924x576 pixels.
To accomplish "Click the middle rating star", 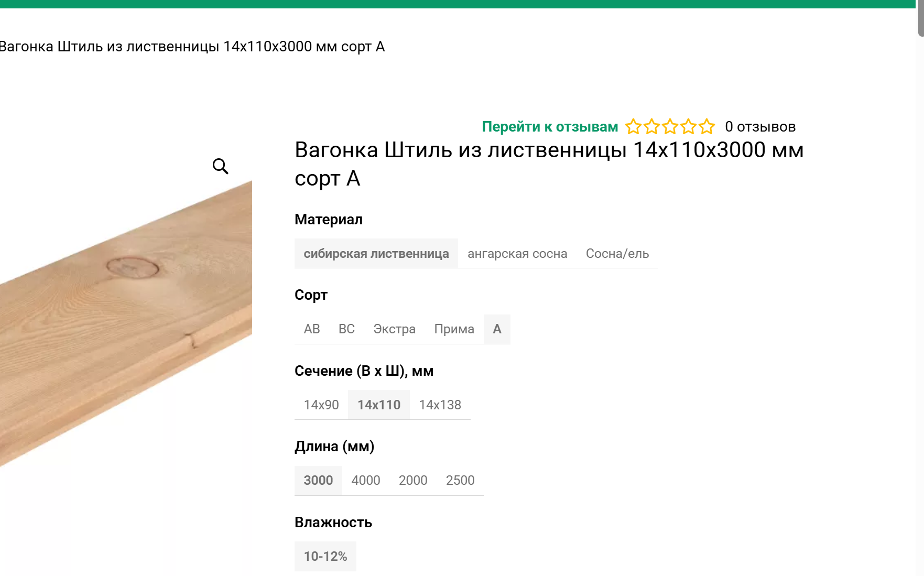I will (x=670, y=126).
